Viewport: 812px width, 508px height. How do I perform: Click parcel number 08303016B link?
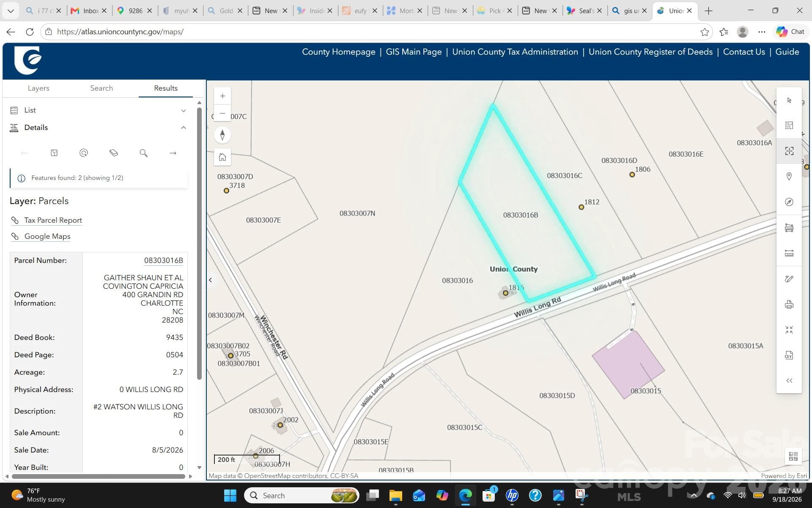pyautogui.click(x=164, y=260)
